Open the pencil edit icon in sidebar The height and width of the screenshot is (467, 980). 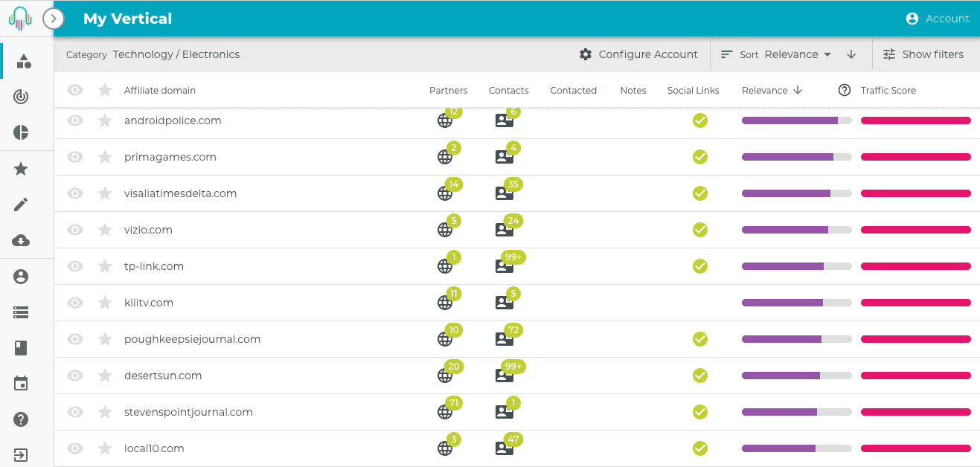[22, 204]
